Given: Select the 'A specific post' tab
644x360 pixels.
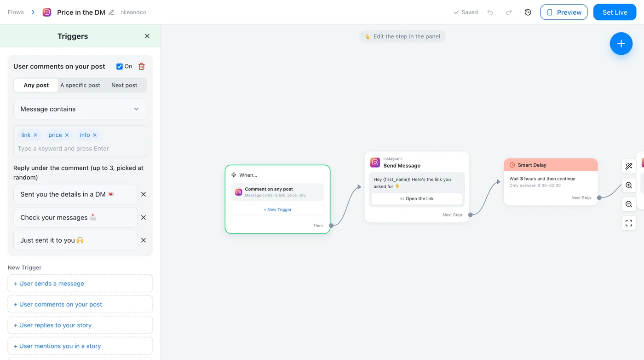Looking at the screenshot, I should [x=80, y=85].
